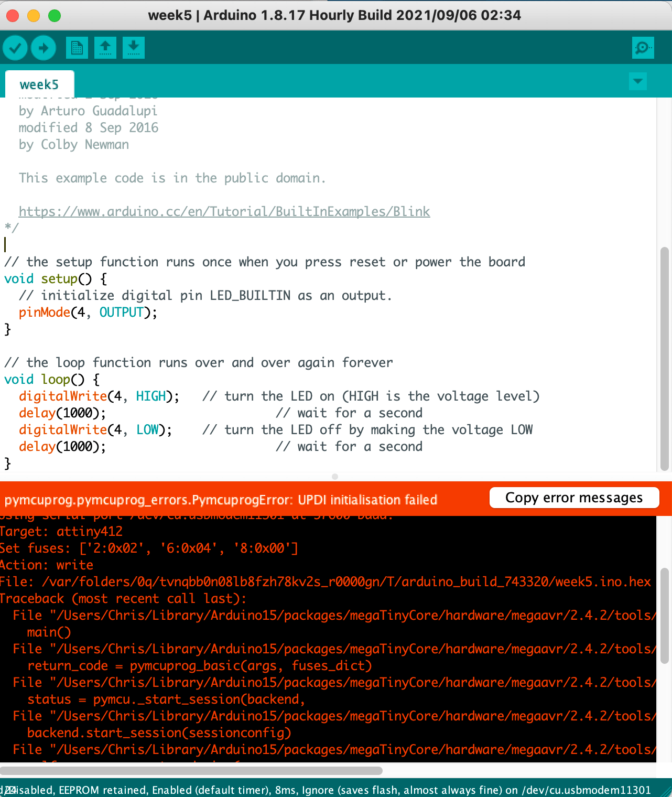Click the 'modified 8 Sep 2016' comment
Screen dimensions: 672x797
pos(89,127)
